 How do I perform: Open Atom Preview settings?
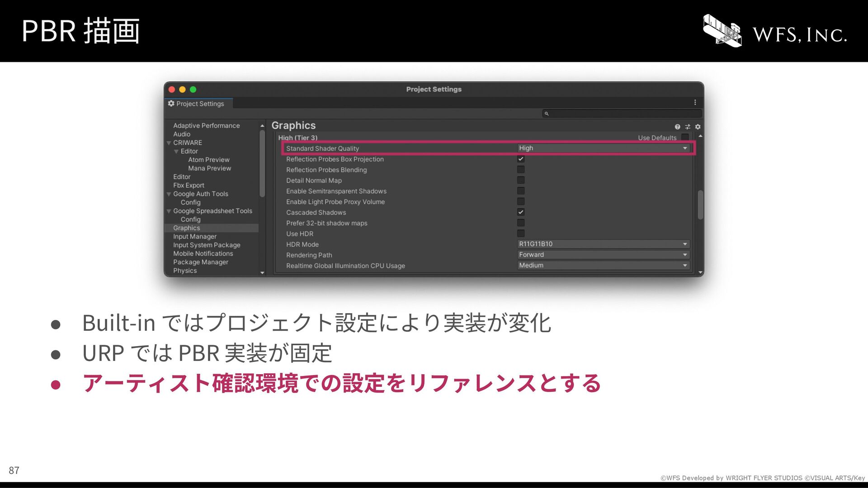(209, 160)
